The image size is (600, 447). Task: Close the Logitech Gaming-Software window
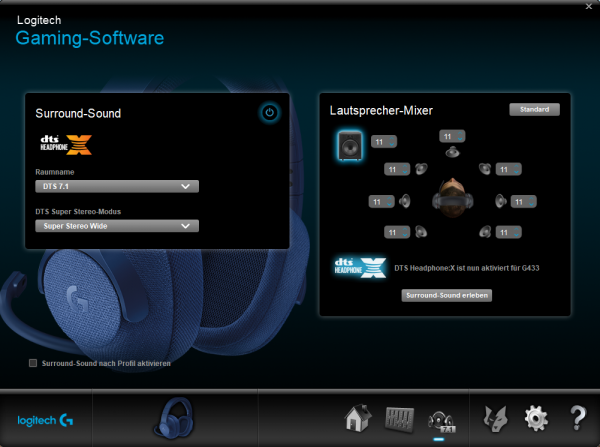point(589,6)
